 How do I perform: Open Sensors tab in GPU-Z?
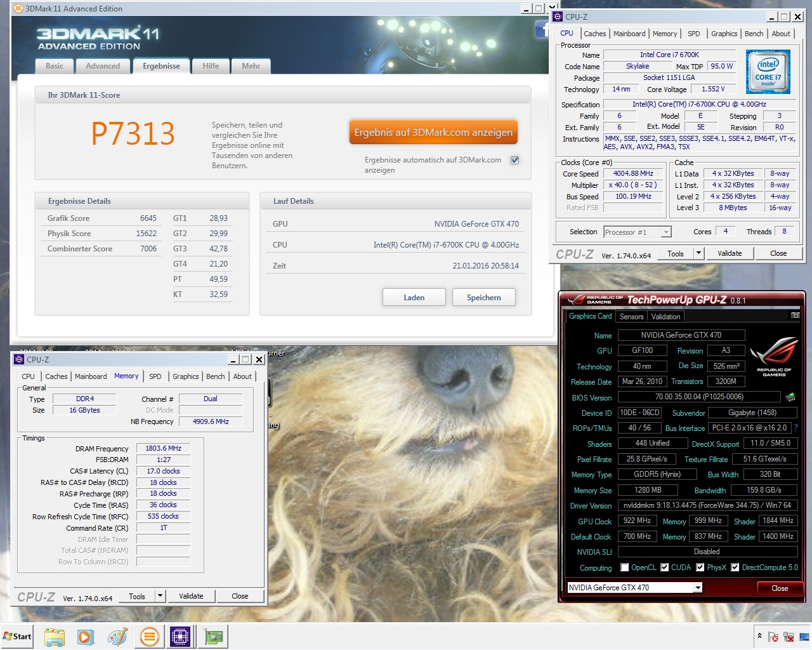coord(631,317)
